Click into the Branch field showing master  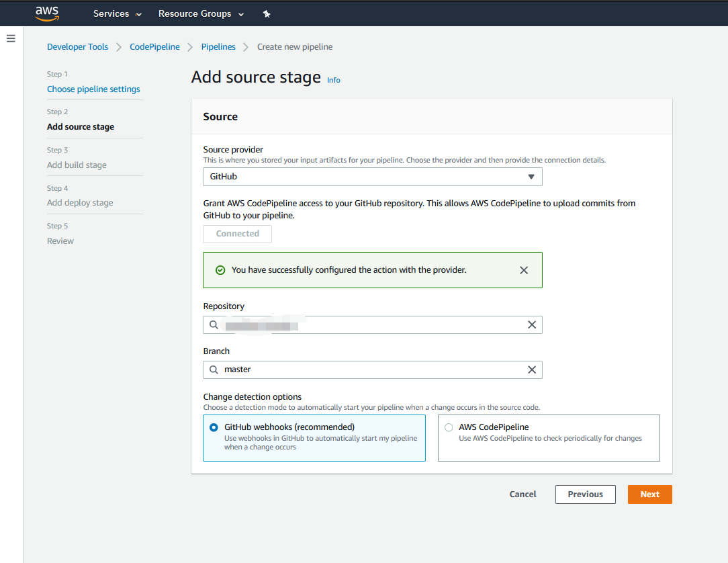click(x=372, y=370)
